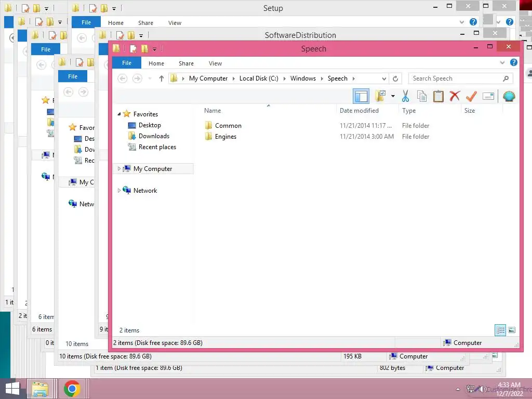This screenshot has width=532, height=399.
Task: Select Recent places under Favorites
Action: [157, 147]
